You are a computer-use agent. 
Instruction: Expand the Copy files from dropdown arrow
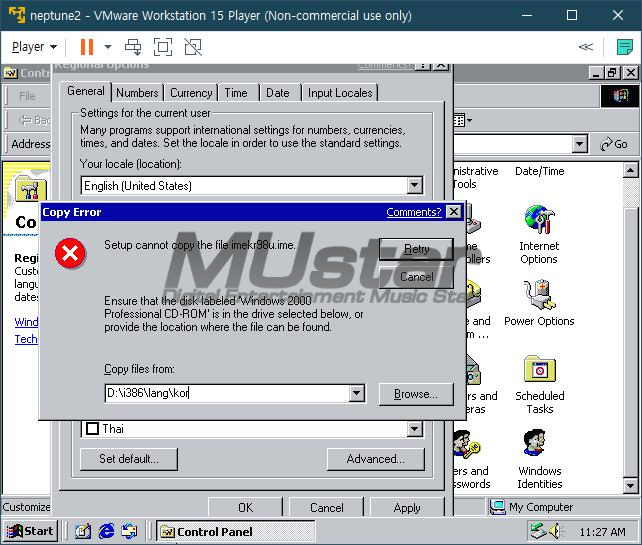pyautogui.click(x=357, y=393)
